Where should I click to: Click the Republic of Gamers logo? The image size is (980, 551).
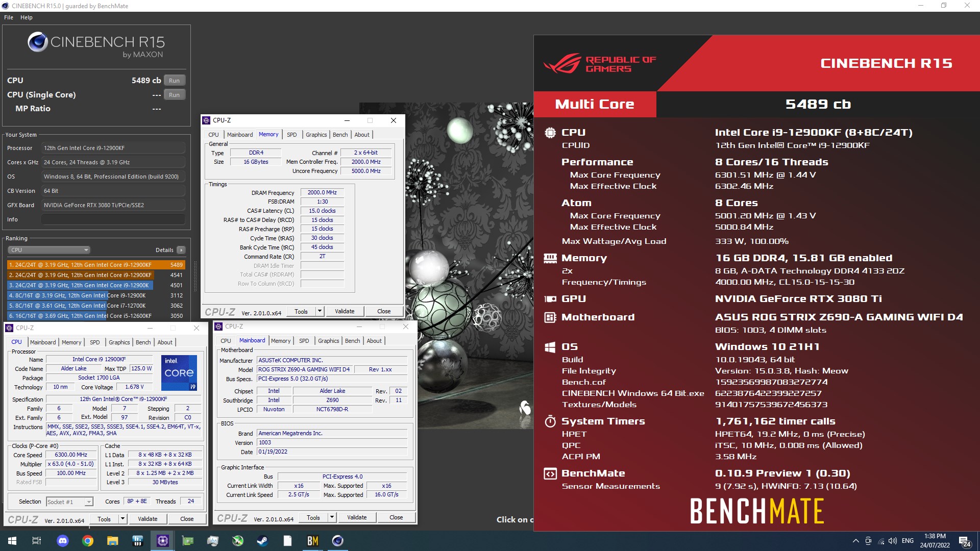(x=600, y=64)
